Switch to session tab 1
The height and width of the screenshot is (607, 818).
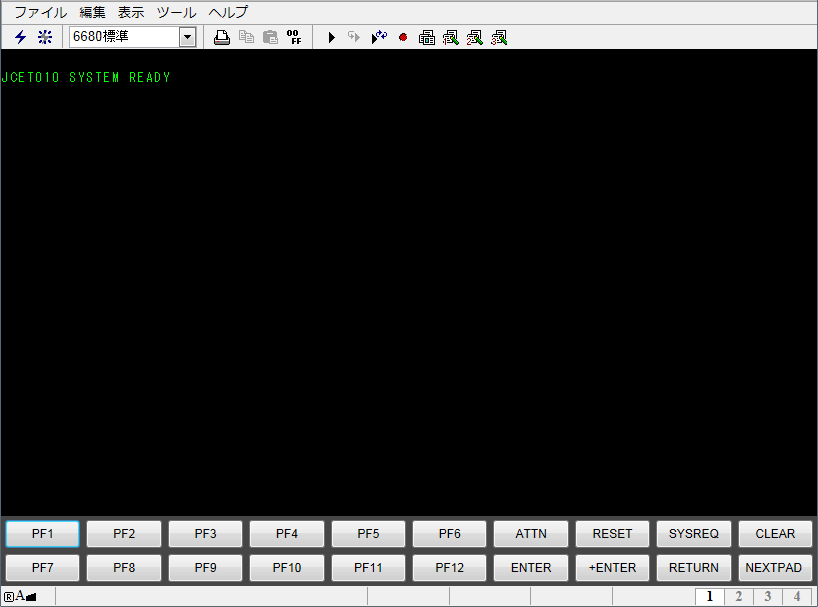click(x=709, y=597)
